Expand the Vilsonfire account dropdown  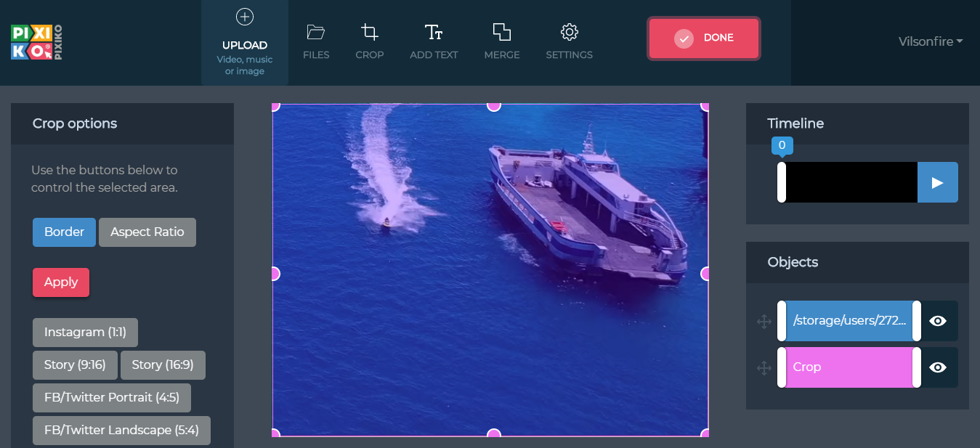pos(931,41)
